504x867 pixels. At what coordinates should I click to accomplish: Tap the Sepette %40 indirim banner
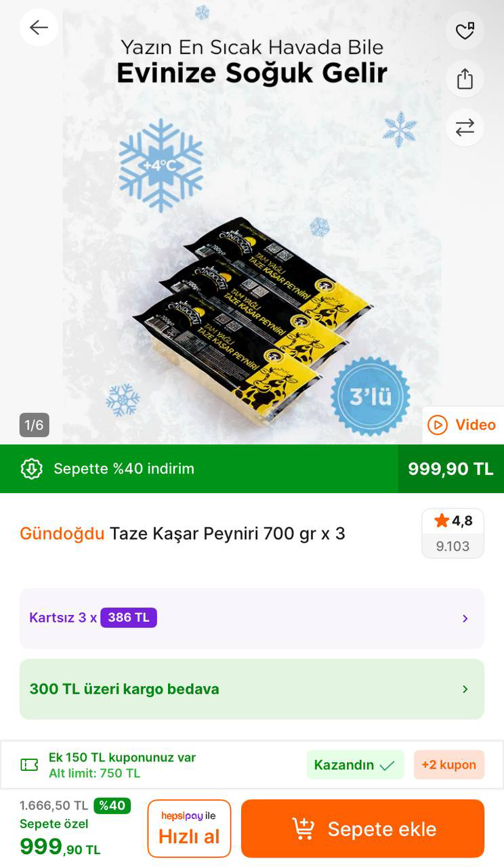coord(252,469)
